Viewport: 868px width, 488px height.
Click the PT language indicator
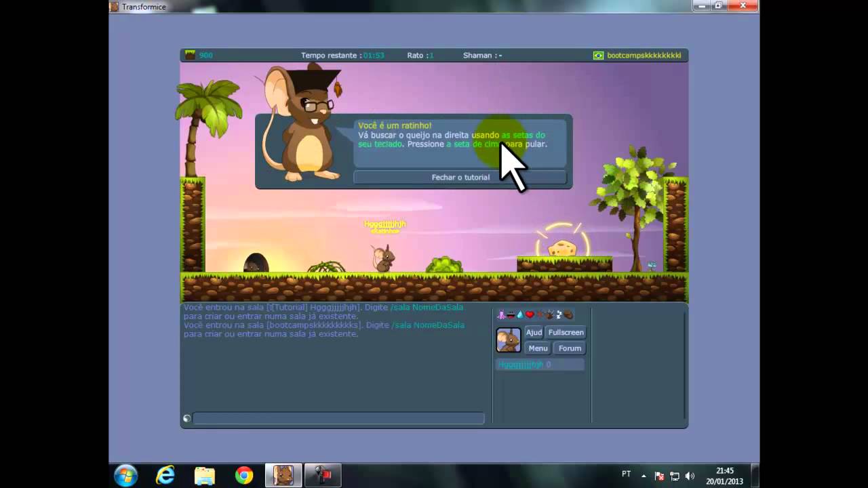(626, 474)
